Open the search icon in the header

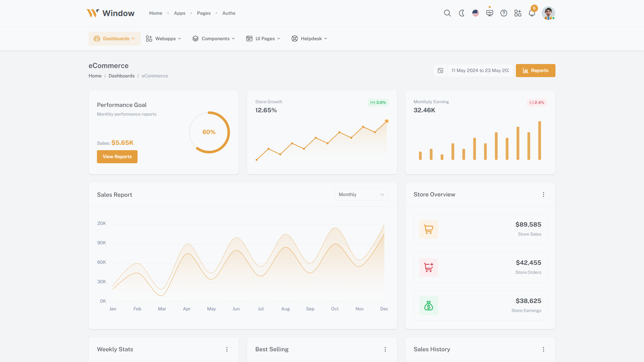point(447,13)
